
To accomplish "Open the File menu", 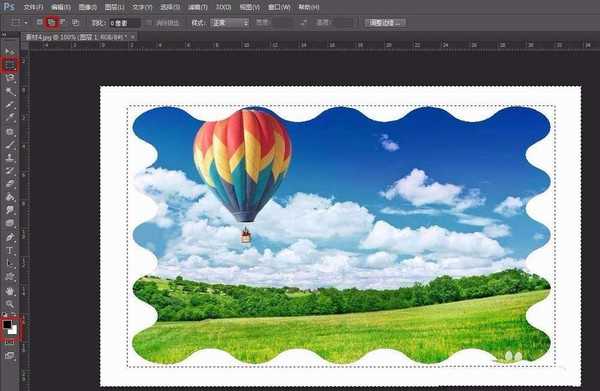I will 33,7.
